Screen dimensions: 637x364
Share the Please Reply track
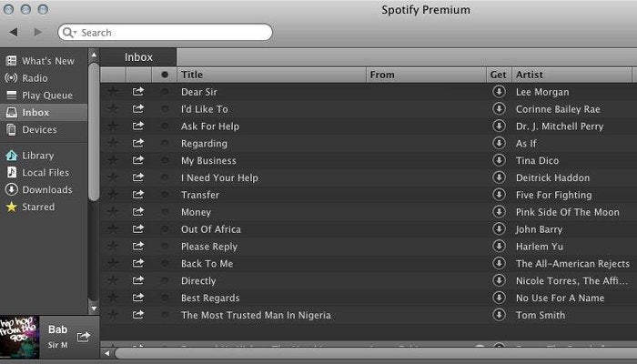point(138,246)
